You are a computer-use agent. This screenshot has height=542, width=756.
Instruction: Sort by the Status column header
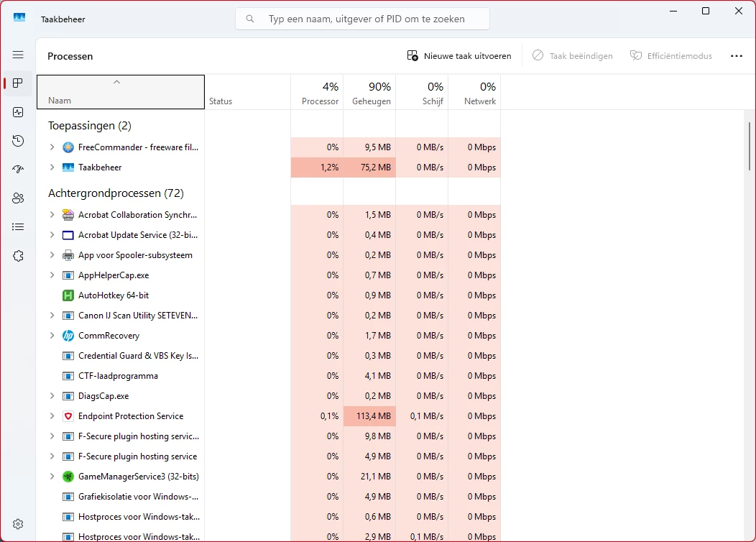pos(248,91)
